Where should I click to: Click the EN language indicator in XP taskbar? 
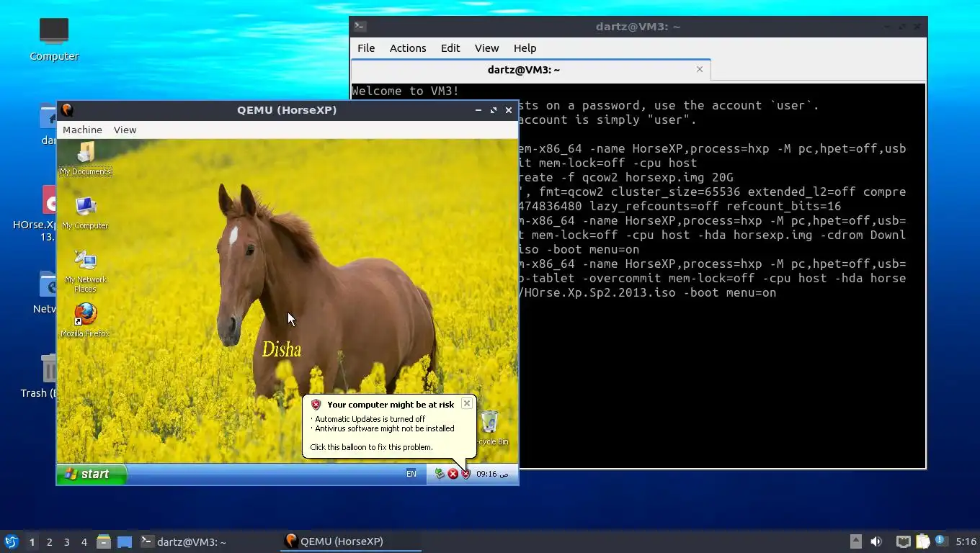click(x=411, y=474)
